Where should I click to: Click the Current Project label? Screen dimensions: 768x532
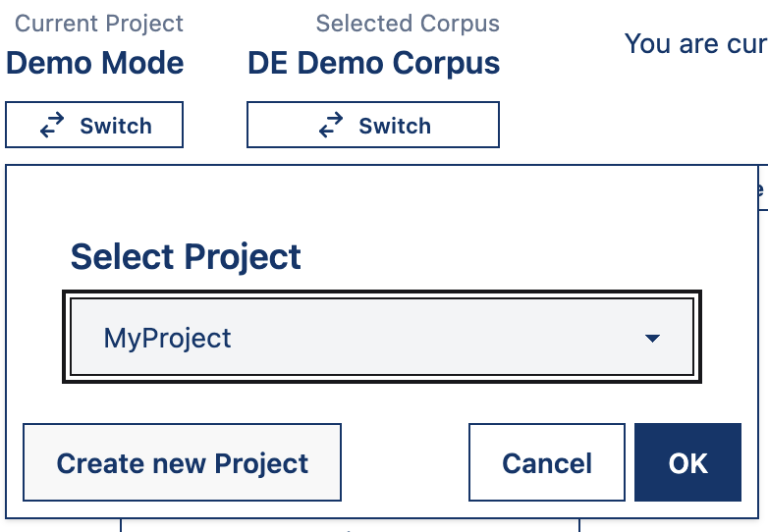99,24
